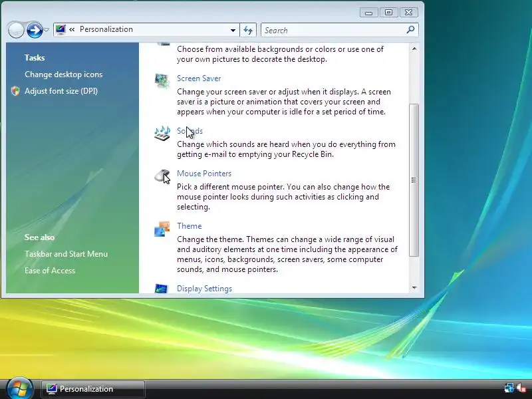Open the Windows Start orb
The height and width of the screenshot is (399, 532).
[x=20, y=388]
